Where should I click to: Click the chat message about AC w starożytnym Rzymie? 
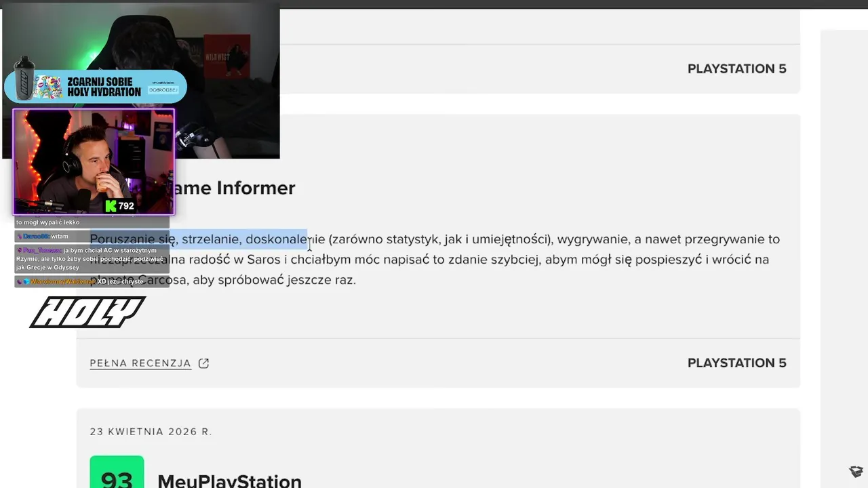click(x=91, y=259)
